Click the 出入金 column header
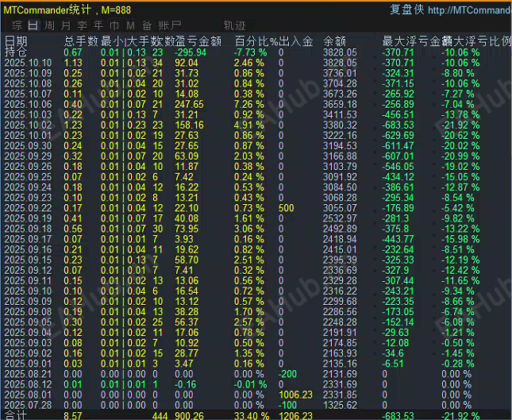The width and height of the screenshot is (512, 420). pyautogui.click(x=296, y=41)
